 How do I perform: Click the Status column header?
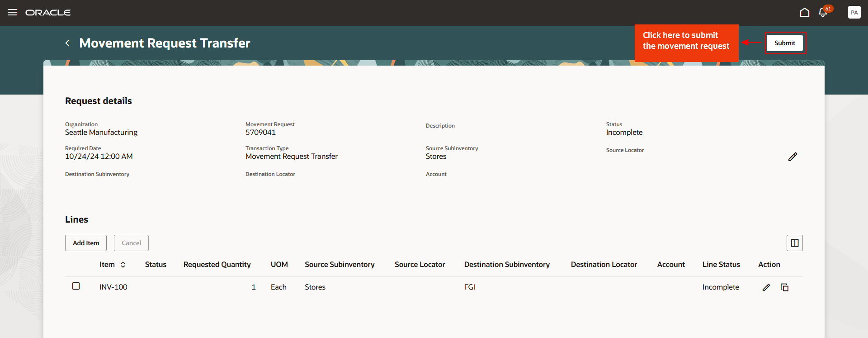156,265
